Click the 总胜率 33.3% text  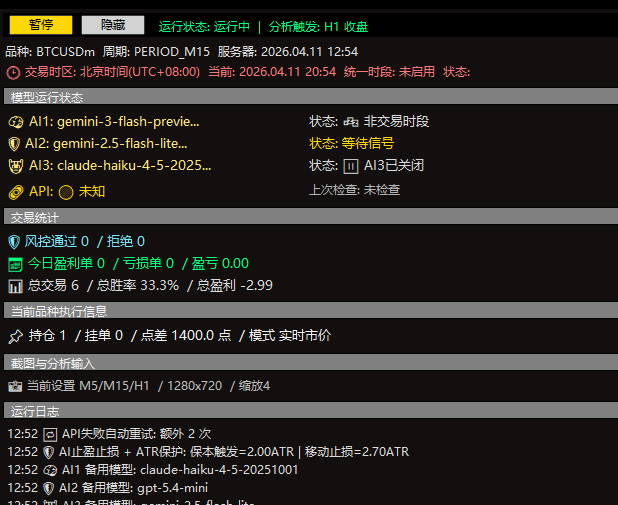[138, 285]
